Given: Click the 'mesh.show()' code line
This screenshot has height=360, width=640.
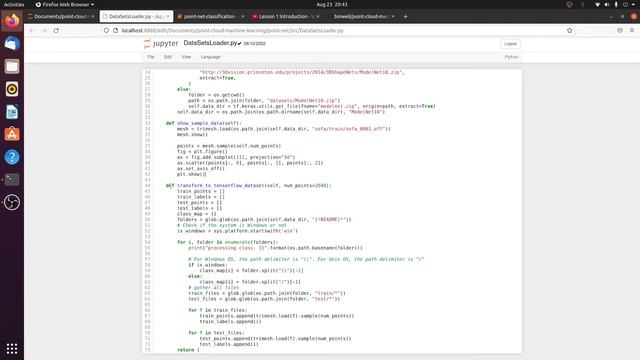Looking at the screenshot, I should [x=192, y=134].
